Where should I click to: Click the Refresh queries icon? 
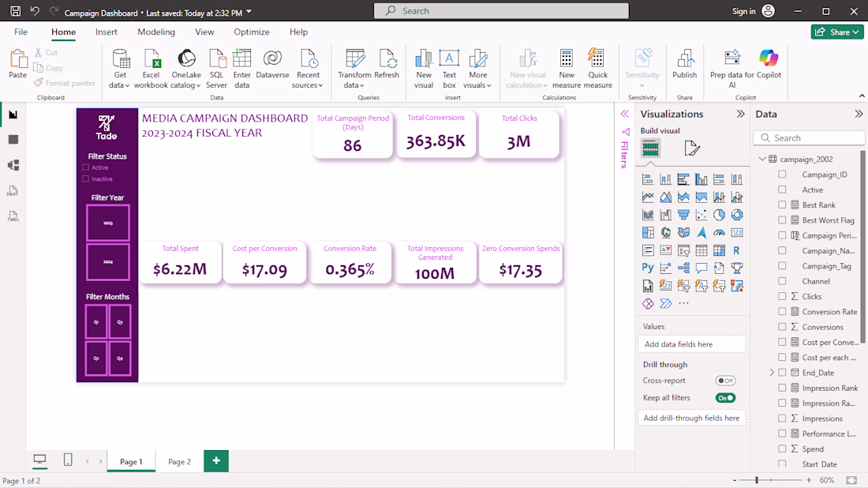tap(387, 60)
